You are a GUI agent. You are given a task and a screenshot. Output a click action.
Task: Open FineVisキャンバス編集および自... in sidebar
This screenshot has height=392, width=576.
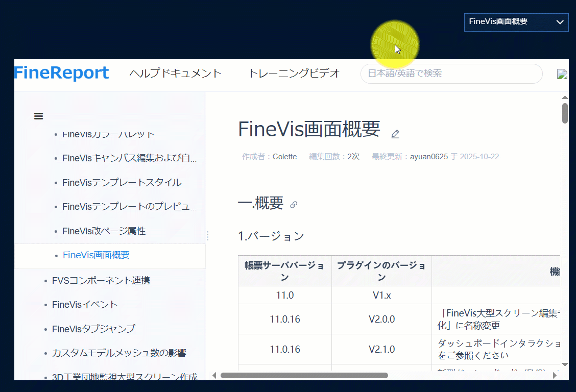pyautogui.click(x=129, y=158)
